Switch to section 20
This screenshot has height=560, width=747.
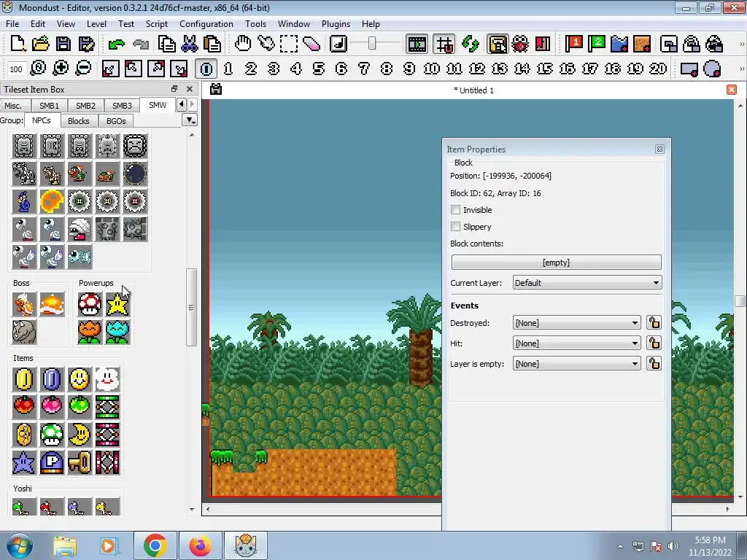pos(658,69)
